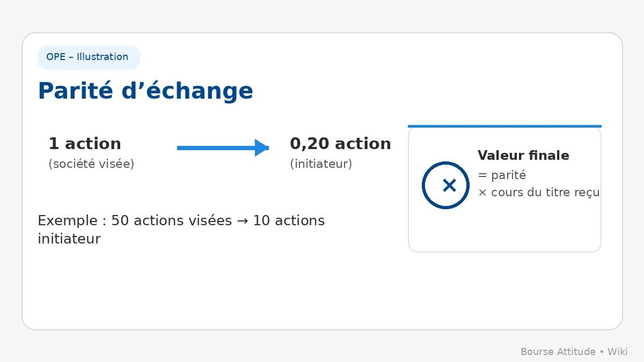This screenshot has height=362, width=644.
Task: Click the Parité d'échange title
Action: coord(145,91)
